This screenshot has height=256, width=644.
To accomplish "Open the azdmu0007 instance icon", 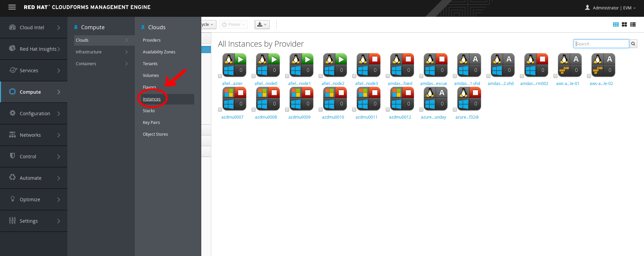I will pos(234,99).
